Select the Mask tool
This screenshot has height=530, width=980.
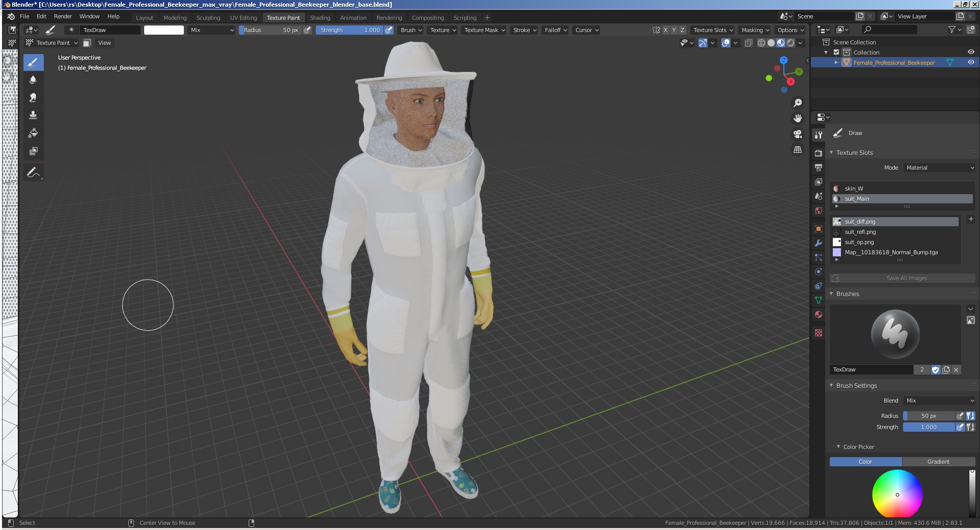tap(33, 151)
